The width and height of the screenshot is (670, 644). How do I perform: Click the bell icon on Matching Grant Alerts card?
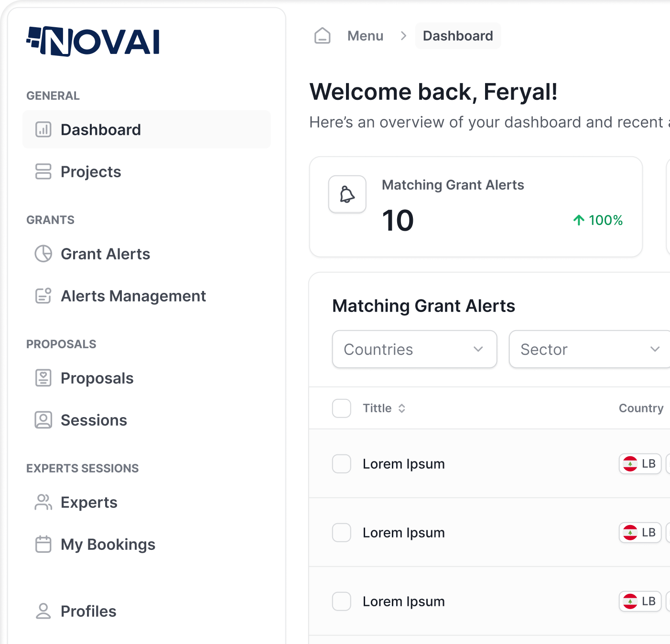[347, 194]
